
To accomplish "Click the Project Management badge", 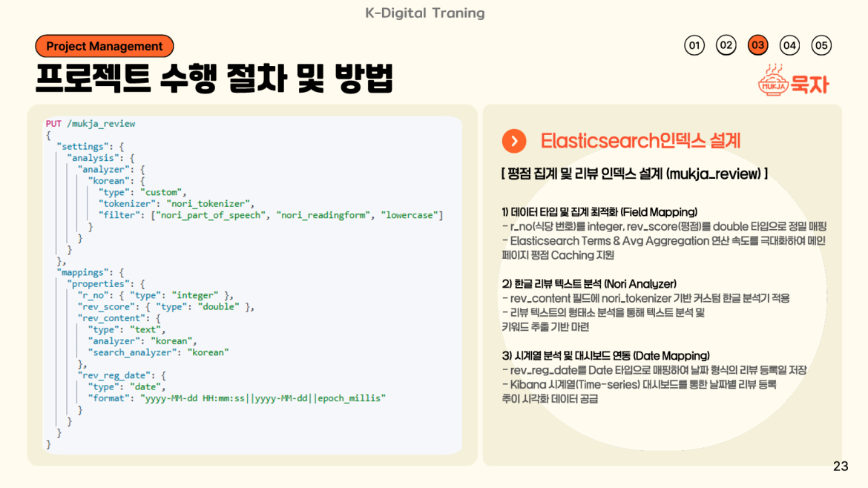I will coord(105,46).
